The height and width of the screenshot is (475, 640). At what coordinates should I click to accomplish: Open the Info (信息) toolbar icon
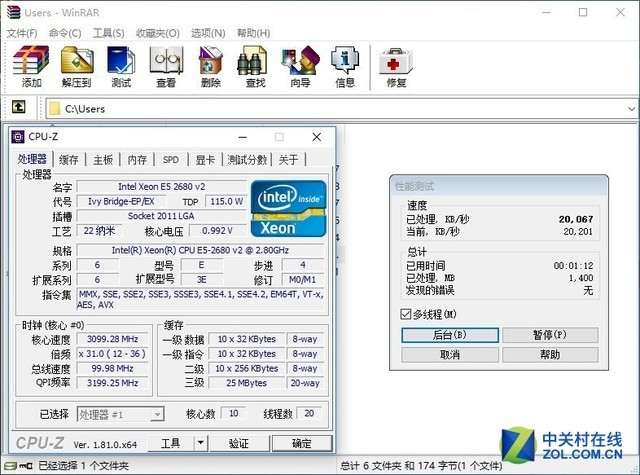click(345, 60)
